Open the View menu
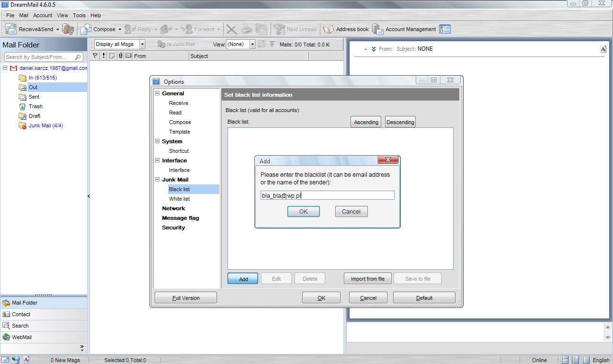 (63, 15)
